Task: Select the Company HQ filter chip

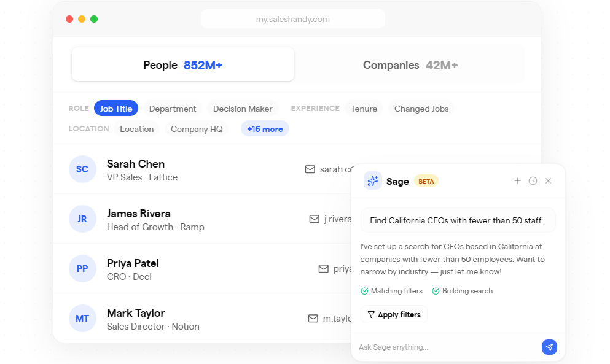Action: [197, 129]
